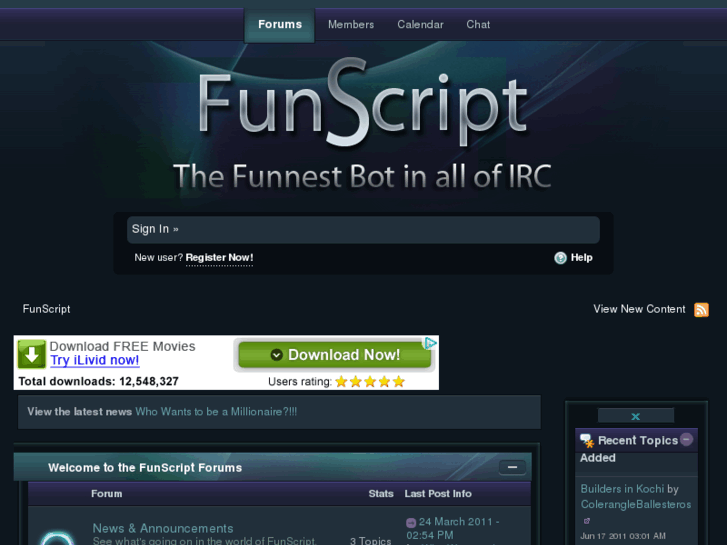Viewport: 727px width, 545px height.
Task: Open Who Wants to be a Millionaire?!!! news
Action: [x=216, y=411]
